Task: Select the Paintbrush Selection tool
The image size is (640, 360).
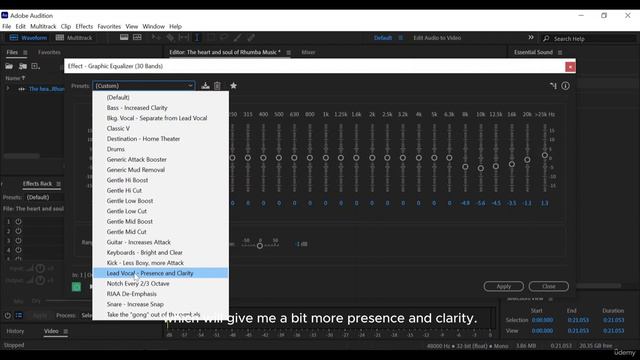Action: point(238,38)
